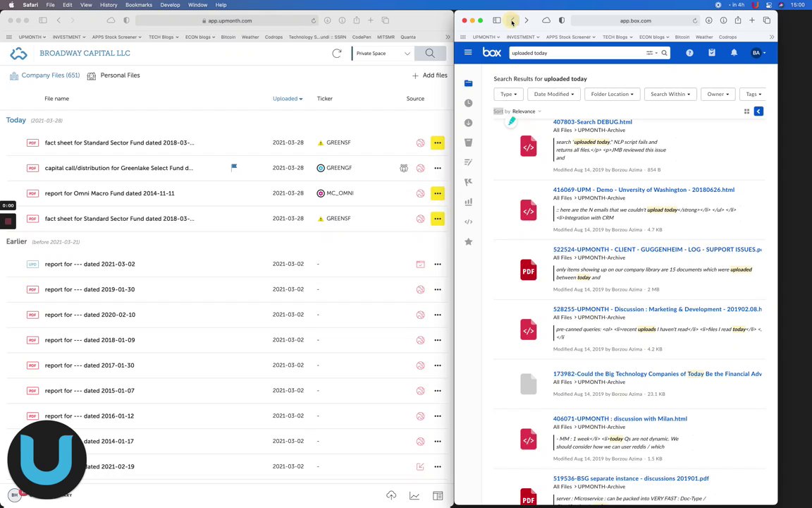The image size is (812, 508).
Task: Click the app.upmonth.com address bar
Action: tap(227, 20)
